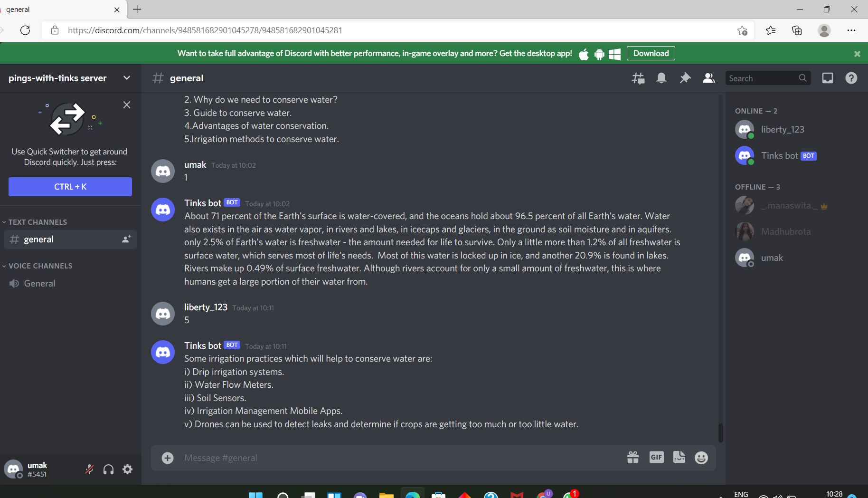
Task: Open notification settings bell icon
Action: pyautogui.click(x=661, y=78)
